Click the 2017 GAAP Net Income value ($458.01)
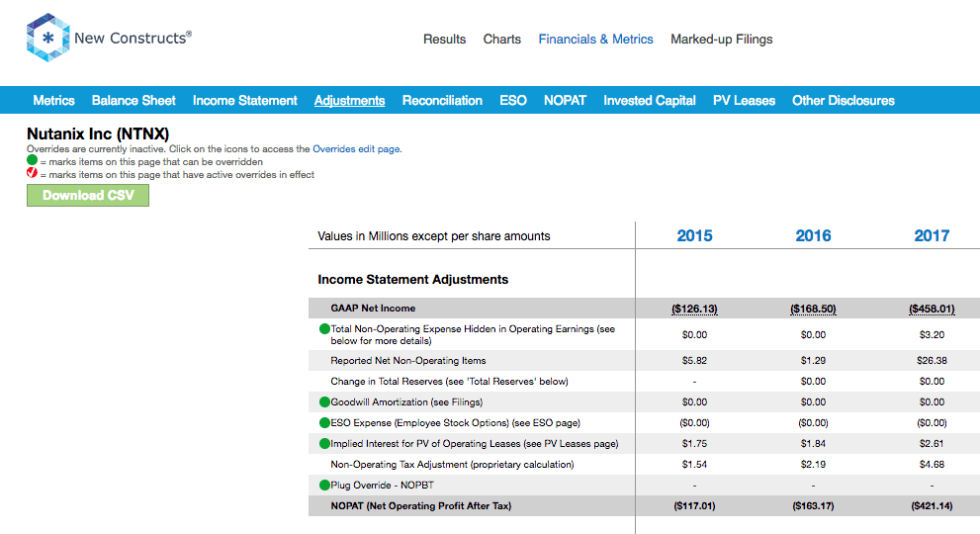This screenshot has height=534, width=980. 932,309
